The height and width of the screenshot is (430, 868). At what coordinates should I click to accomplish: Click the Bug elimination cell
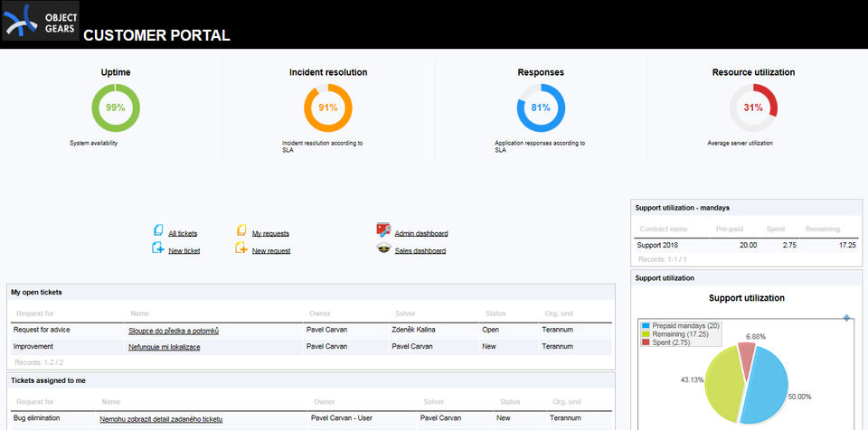pyautogui.click(x=36, y=418)
